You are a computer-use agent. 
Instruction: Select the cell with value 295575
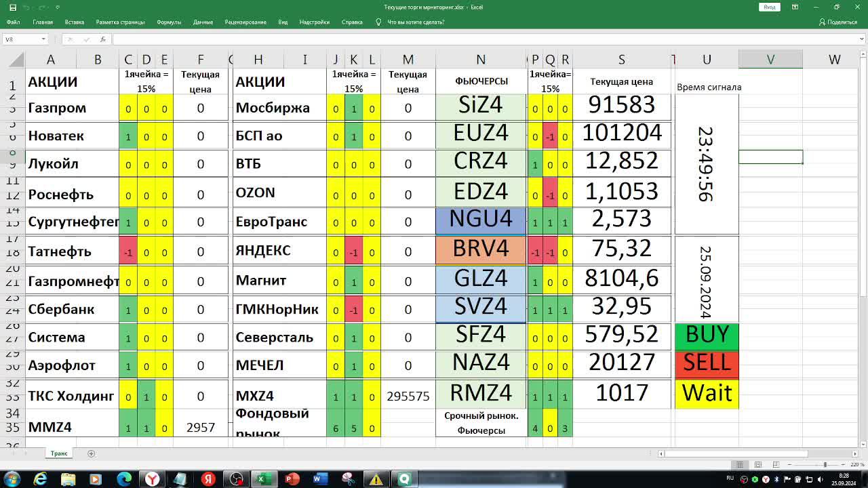[x=408, y=396]
